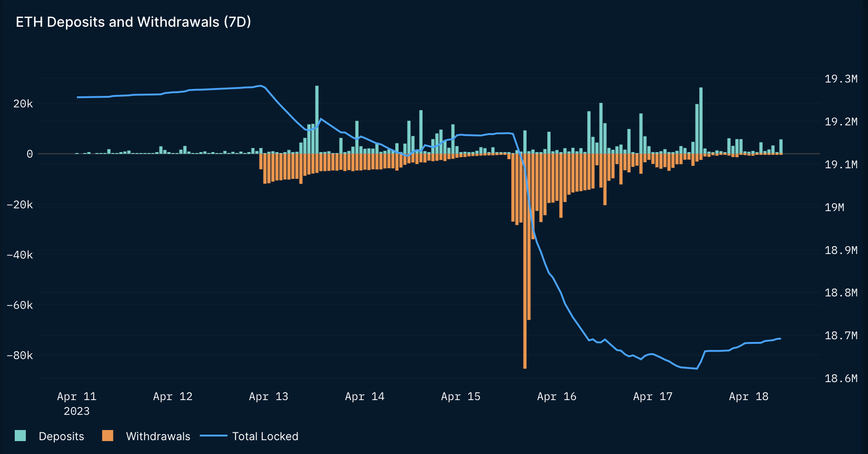Click the chart title ETH Deposits and Withdrawals
The image size is (868, 454).
point(134,22)
